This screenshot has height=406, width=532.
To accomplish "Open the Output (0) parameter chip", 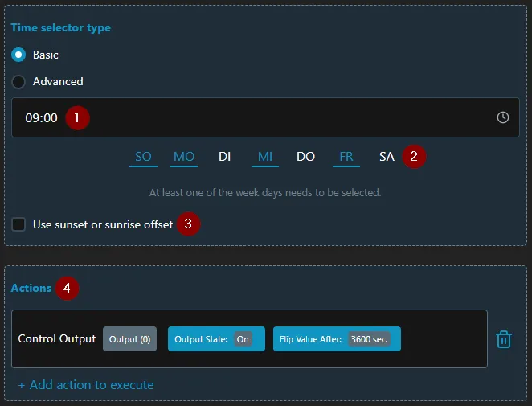I will tap(129, 339).
